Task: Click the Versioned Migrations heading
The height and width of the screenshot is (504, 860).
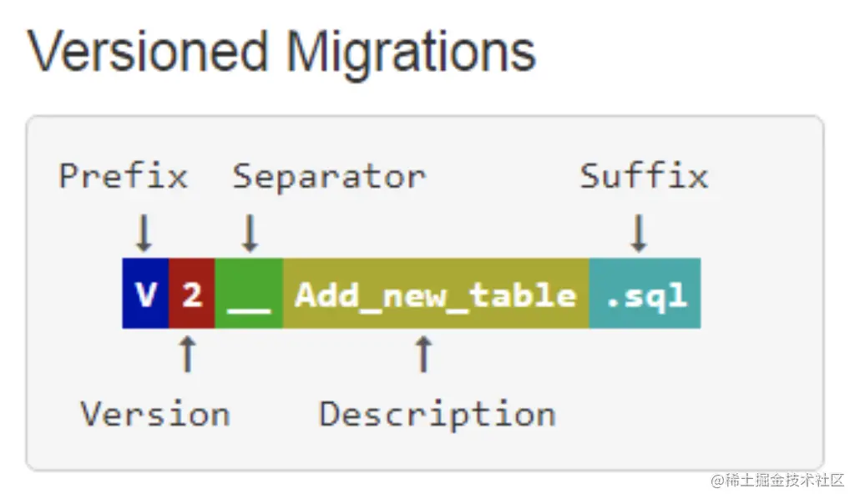Action: point(281,53)
